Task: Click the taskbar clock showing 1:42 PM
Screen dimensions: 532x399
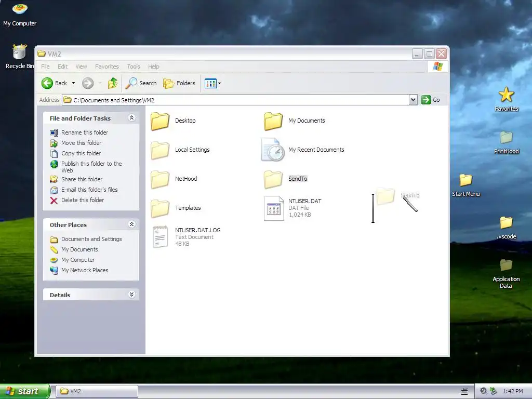Action: (513, 391)
